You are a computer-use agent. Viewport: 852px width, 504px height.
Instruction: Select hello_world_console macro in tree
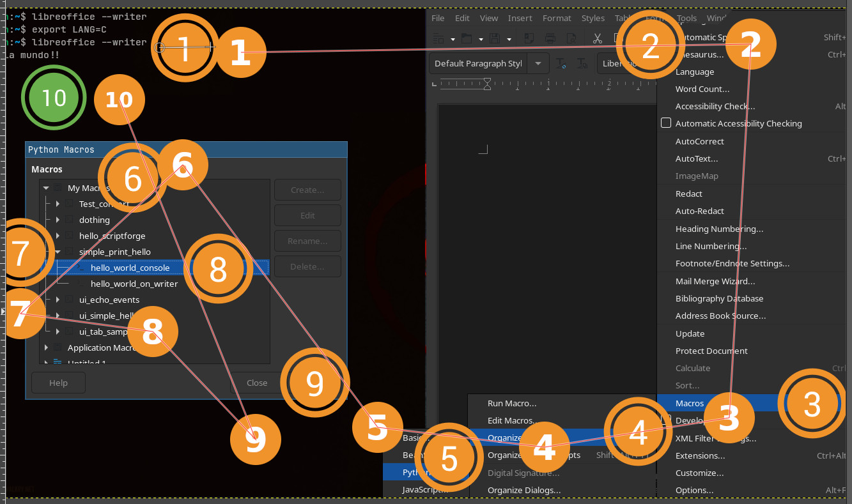130,268
